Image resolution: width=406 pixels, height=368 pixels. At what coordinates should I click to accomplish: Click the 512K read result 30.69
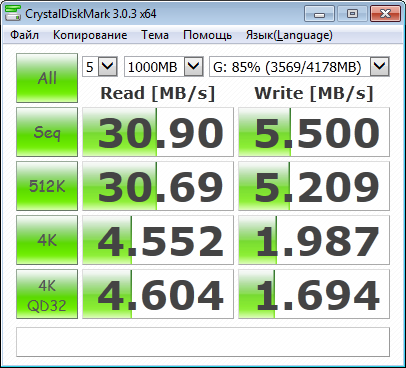click(x=158, y=186)
